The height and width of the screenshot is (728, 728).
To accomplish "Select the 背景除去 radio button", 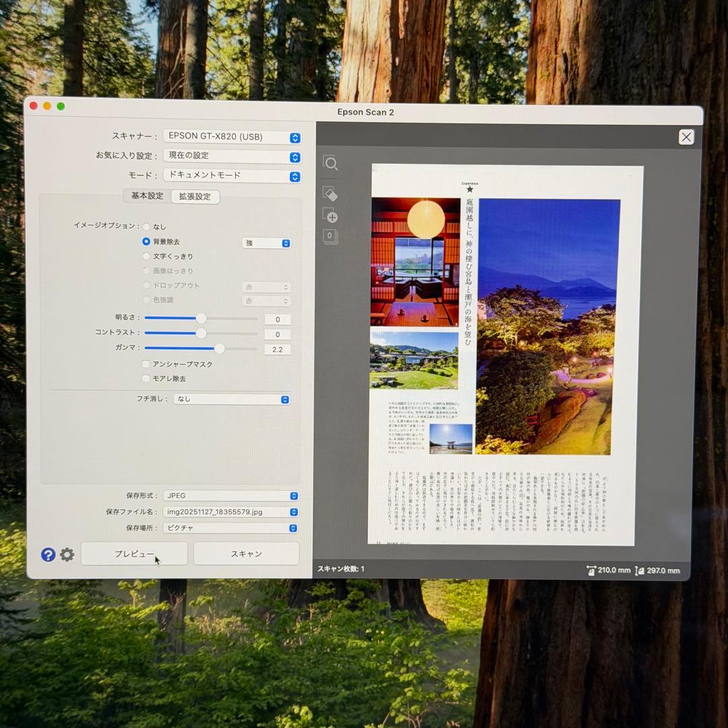I will point(146,241).
